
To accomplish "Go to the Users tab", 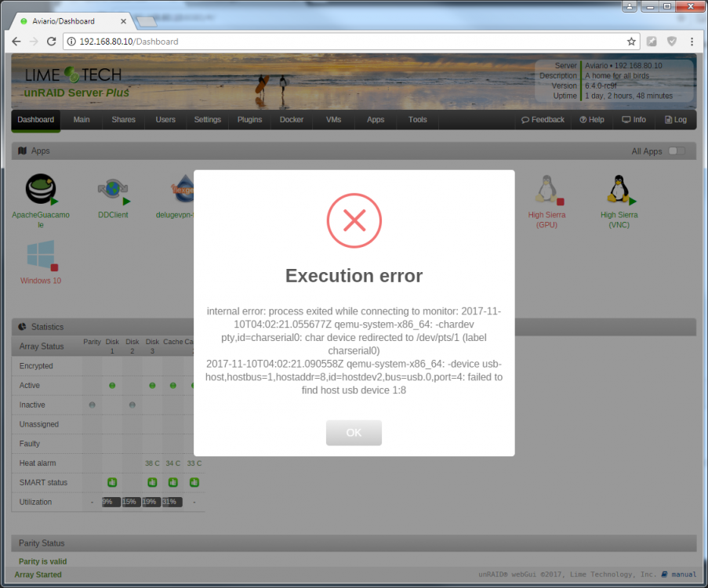I will (165, 120).
